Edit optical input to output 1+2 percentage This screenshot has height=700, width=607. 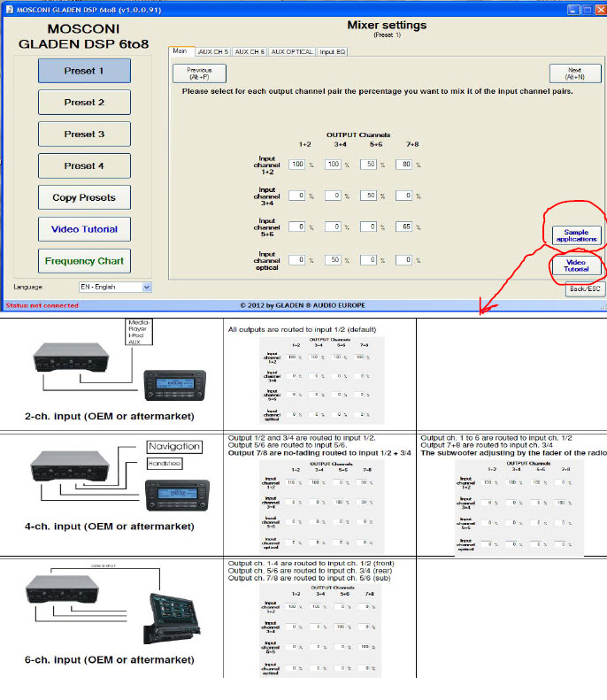point(296,260)
